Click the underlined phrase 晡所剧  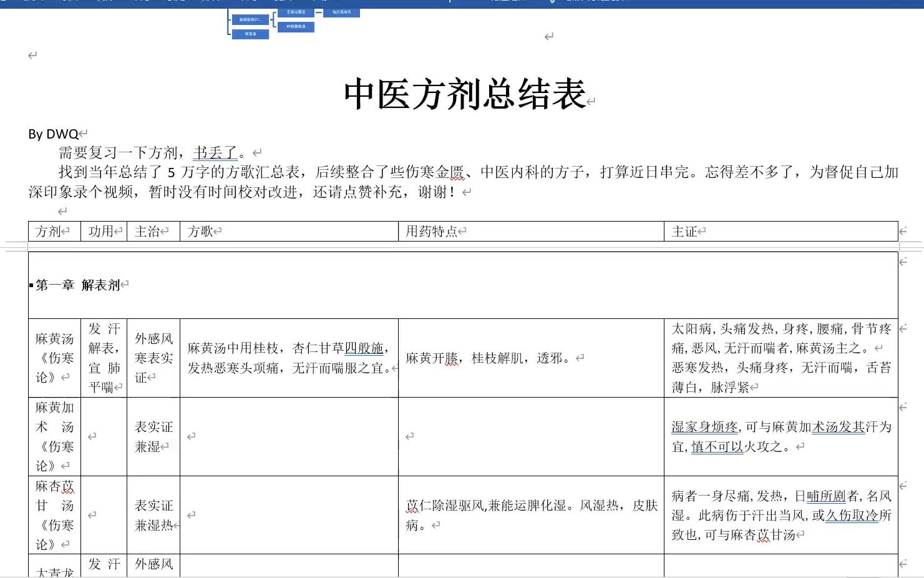point(826,496)
